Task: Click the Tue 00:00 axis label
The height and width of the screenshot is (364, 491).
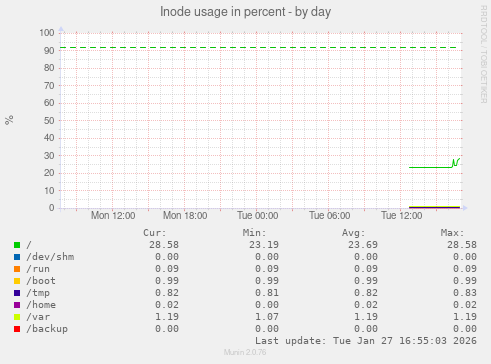Action: pos(258,216)
